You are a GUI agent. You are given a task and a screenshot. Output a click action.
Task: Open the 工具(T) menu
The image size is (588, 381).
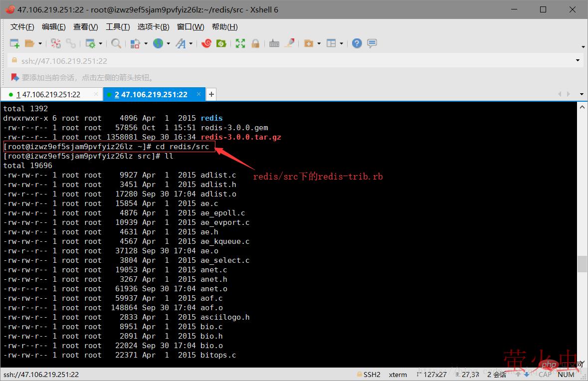coord(118,27)
